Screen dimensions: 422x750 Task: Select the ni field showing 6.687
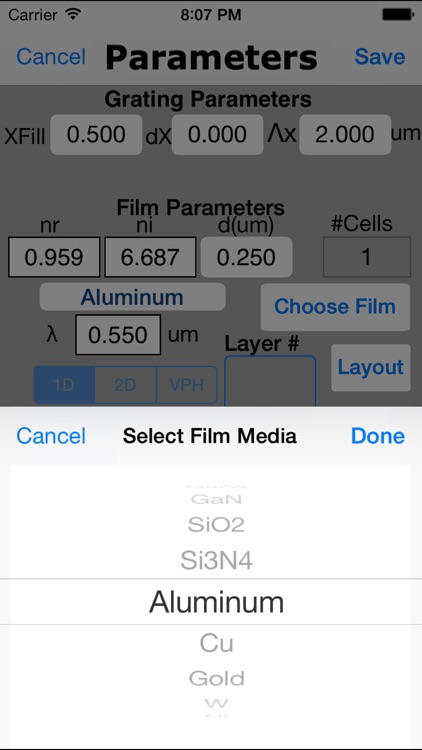(x=150, y=257)
